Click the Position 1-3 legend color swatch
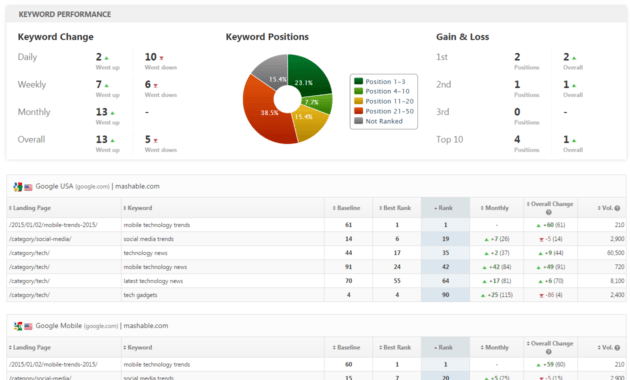 (x=358, y=81)
